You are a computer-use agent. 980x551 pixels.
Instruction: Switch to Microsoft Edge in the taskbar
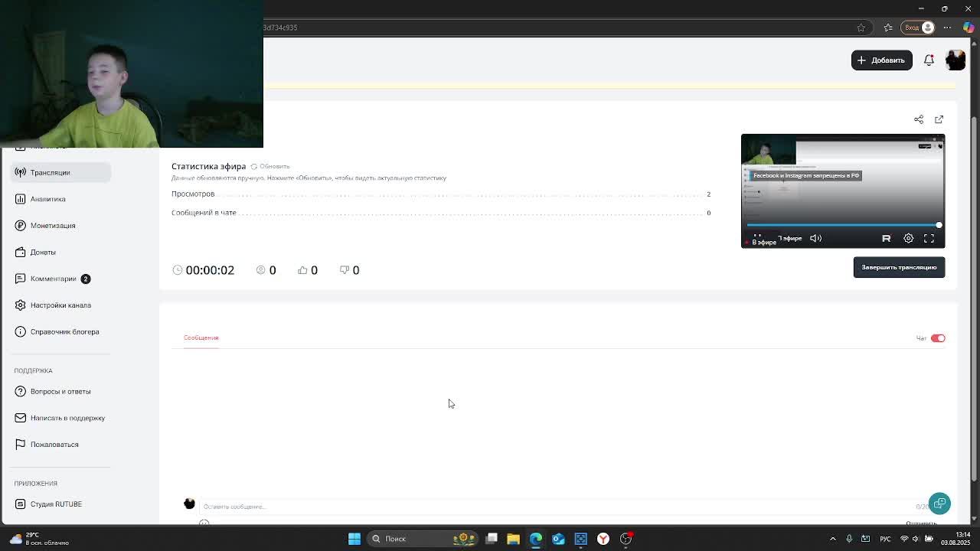click(x=536, y=539)
